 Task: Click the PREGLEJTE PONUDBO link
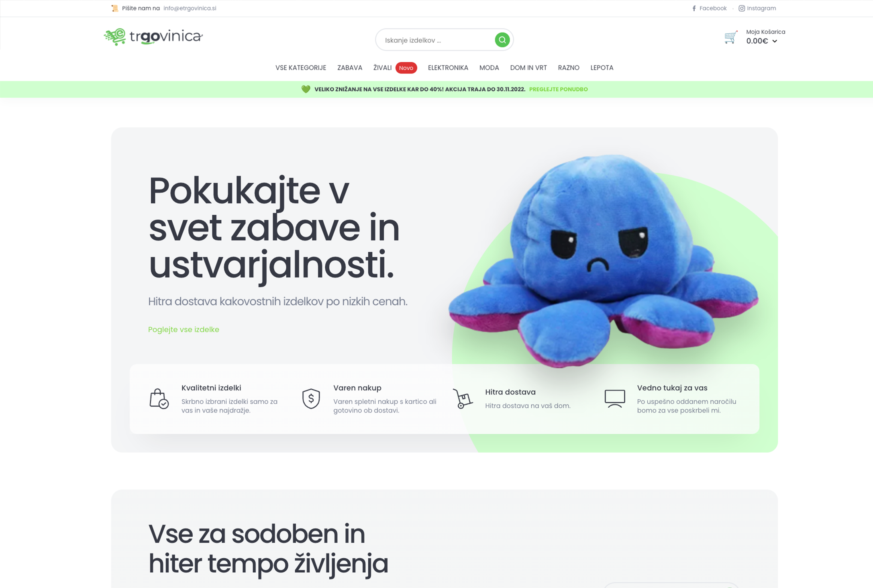[558, 89]
